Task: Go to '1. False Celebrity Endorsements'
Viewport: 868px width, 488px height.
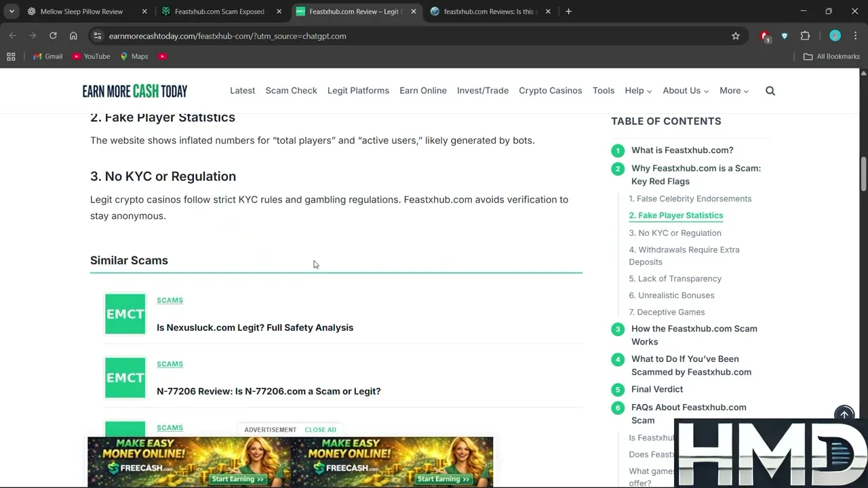Action: pos(690,199)
